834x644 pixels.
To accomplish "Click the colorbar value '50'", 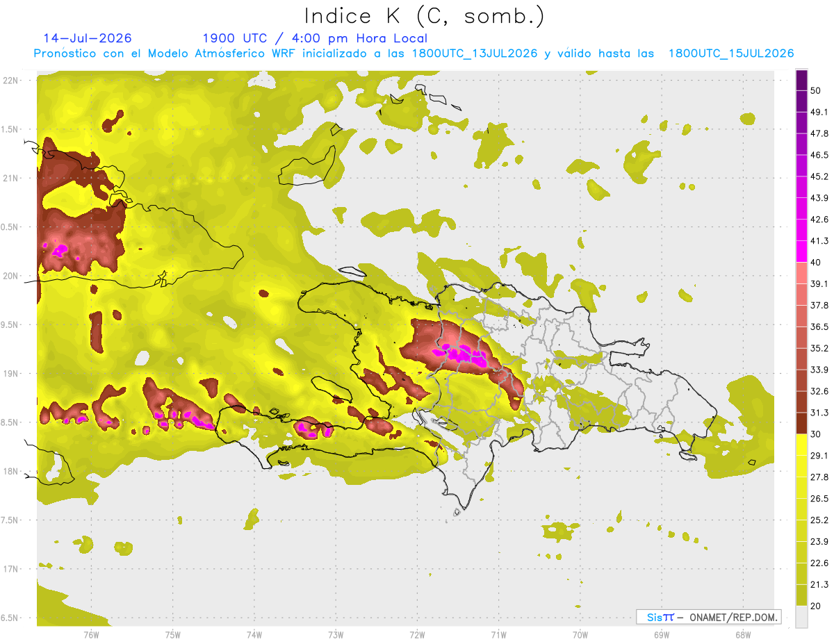I will click(817, 91).
